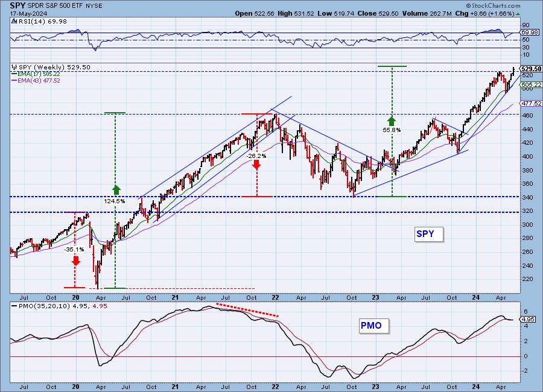Click the 55.8% gain annotation
Viewport: 543px width, 392px height.
pos(392,130)
